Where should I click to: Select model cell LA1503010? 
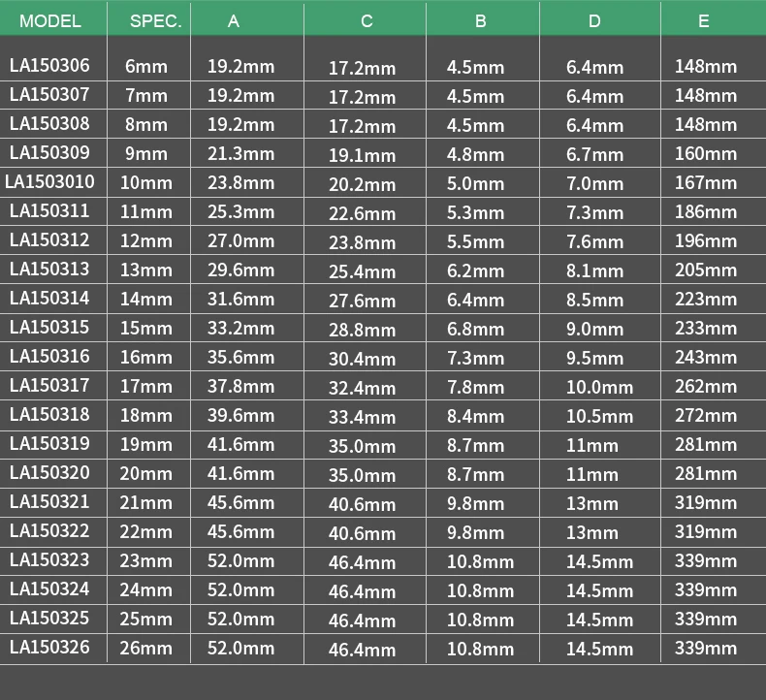[49, 181]
